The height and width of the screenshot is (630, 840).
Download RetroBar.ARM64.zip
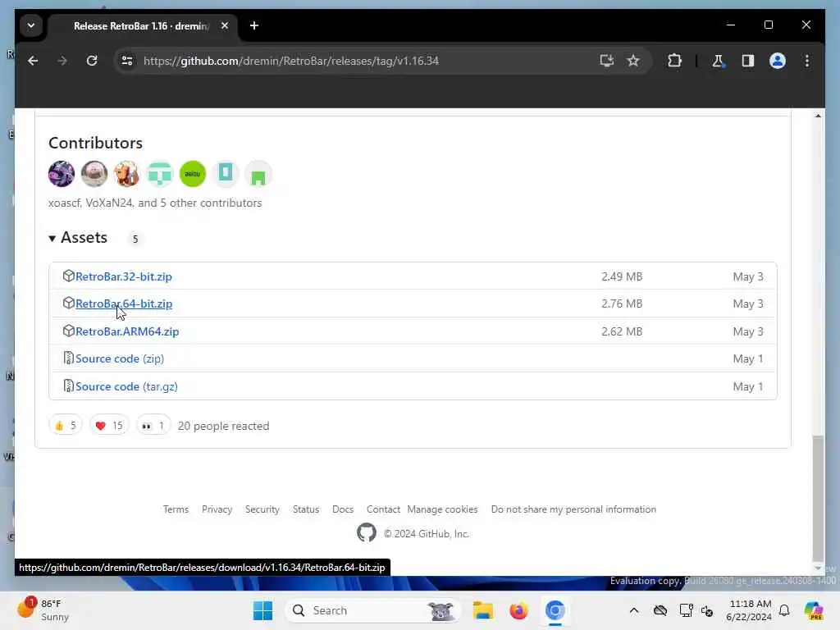(127, 331)
